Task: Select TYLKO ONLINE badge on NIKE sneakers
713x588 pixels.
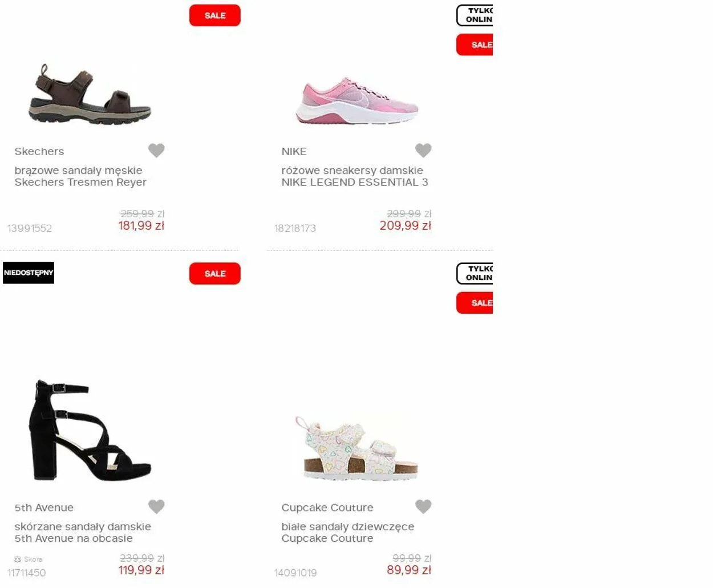Action: [x=475, y=15]
